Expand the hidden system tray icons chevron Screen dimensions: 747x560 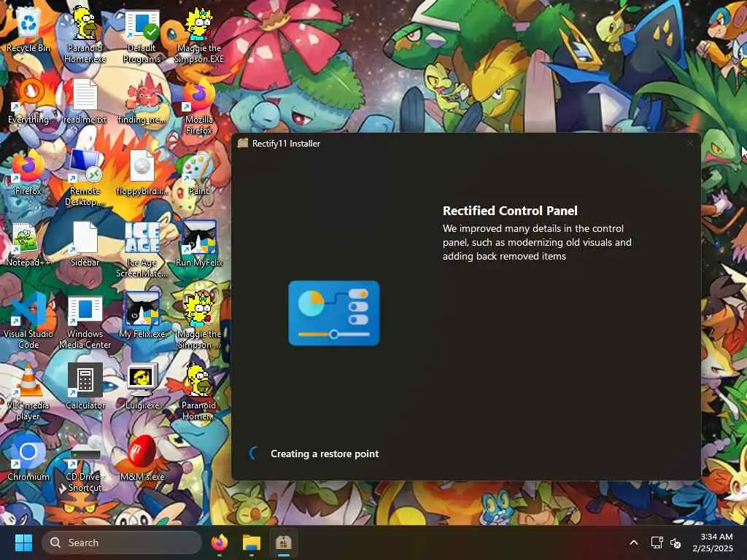tap(634, 542)
